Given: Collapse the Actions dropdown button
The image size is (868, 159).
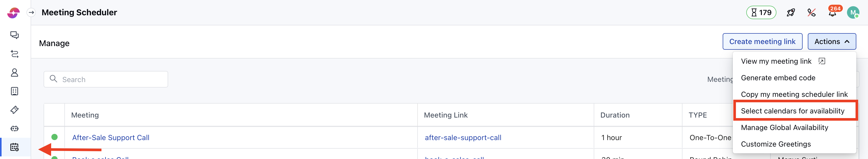Looking at the screenshot, I should [x=831, y=42].
